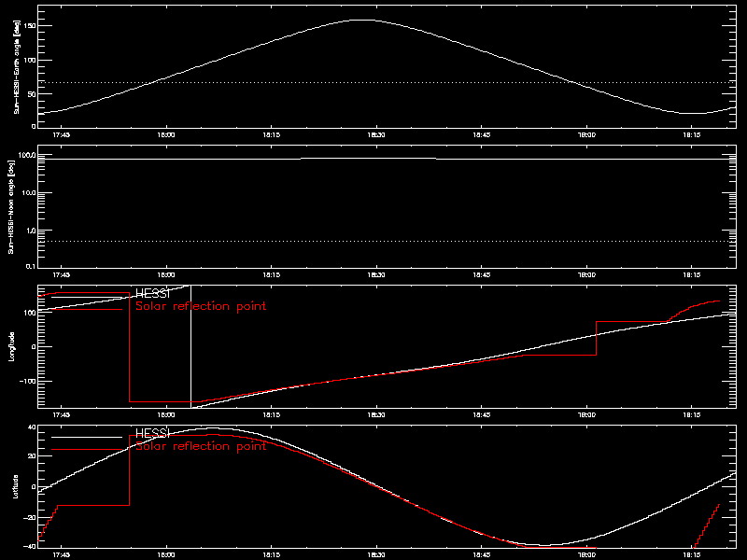Click the "100" tick on Earth angle axis
This screenshot has height=560, width=747.
point(30,60)
